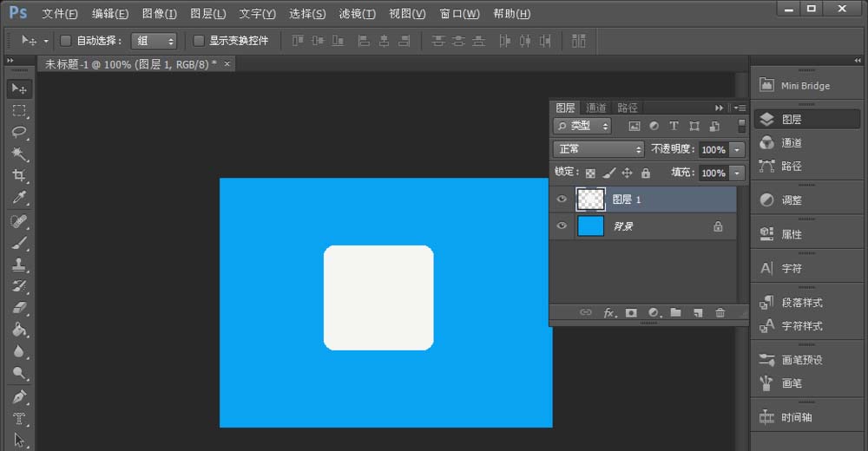The width and height of the screenshot is (868, 451).
Task: Switch to the 通道 tab in layers panel
Action: [x=596, y=108]
